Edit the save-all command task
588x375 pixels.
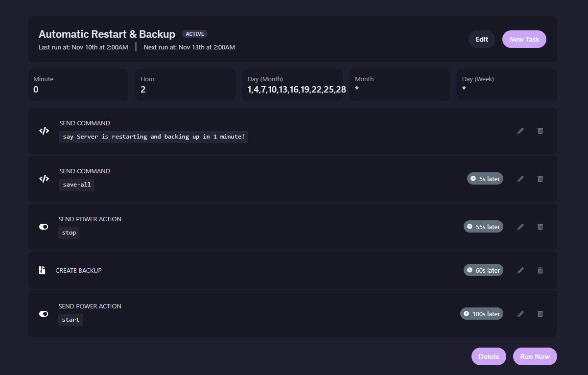tap(520, 179)
